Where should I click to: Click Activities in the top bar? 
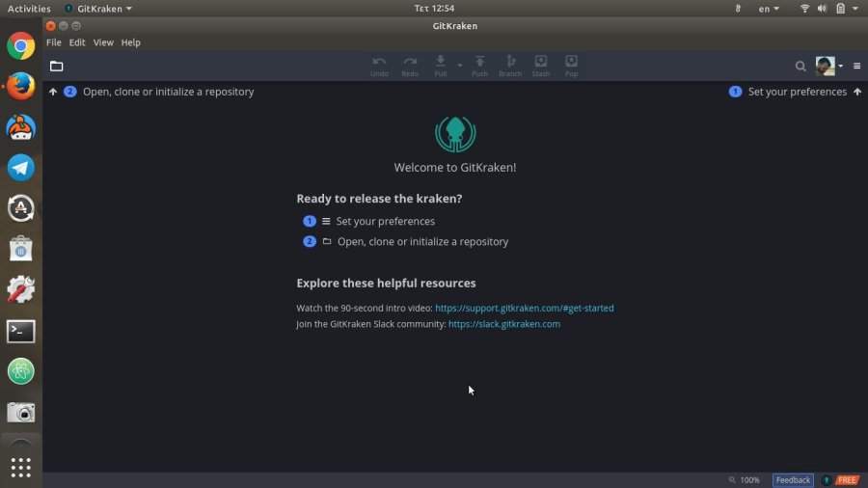point(29,9)
